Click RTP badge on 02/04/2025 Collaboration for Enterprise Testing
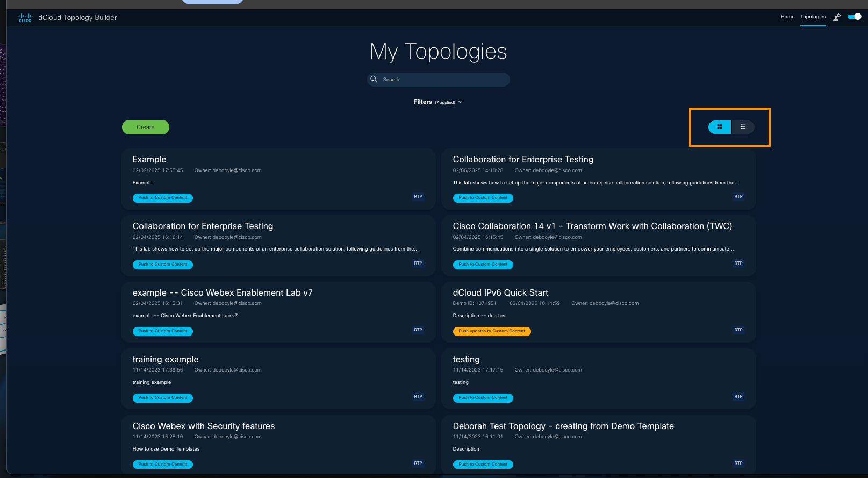The image size is (868, 478). point(418,263)
